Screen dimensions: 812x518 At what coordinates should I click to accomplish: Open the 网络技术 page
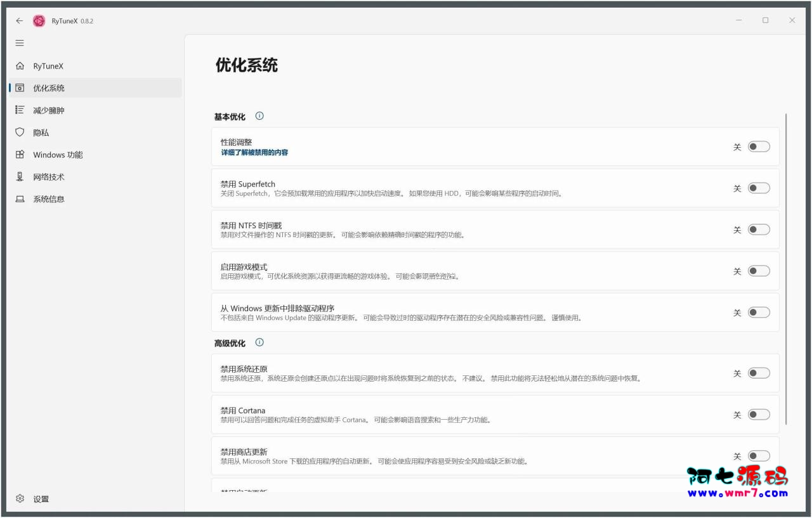pyautogui.click(x=95, y=177)
